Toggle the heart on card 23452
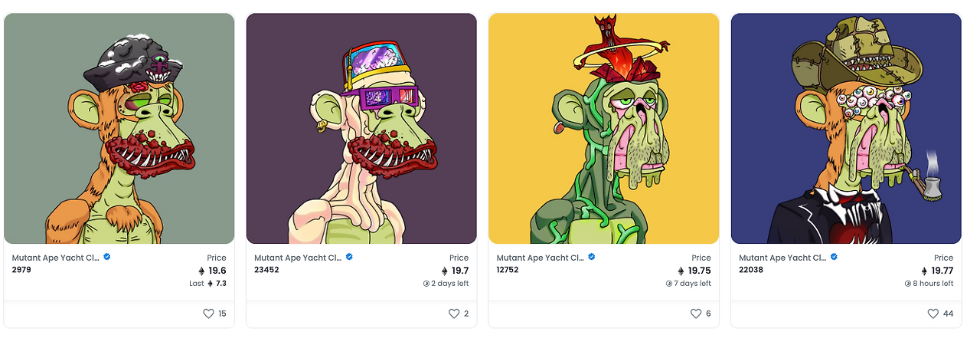 coord(454,314)
